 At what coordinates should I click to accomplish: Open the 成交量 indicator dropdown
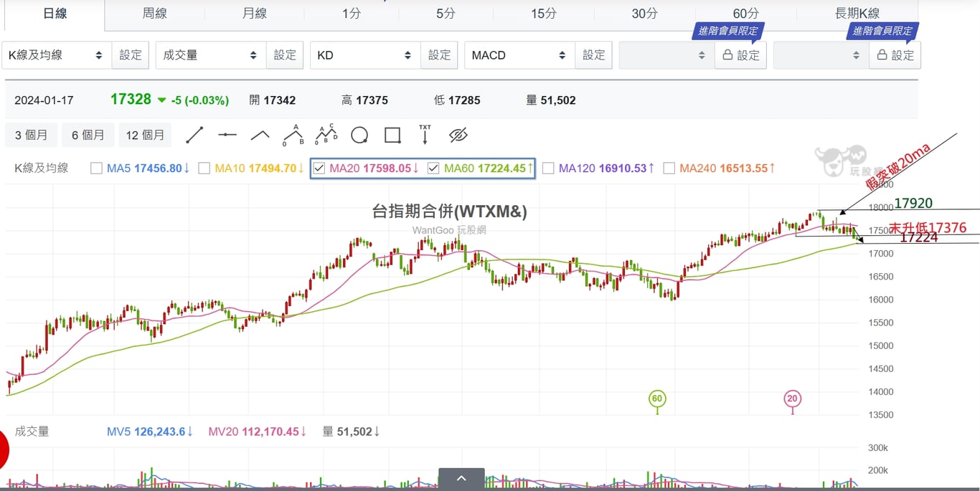pos(210,55)
